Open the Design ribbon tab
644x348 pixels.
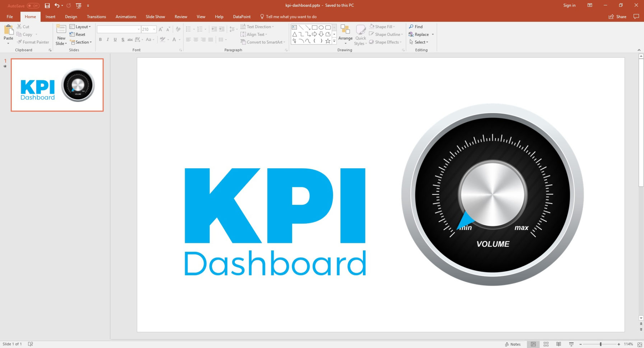[71, 17]
